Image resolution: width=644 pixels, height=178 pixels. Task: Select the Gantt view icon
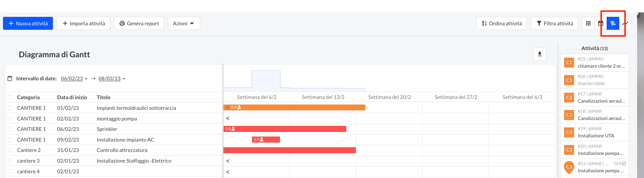(x=613, y=23)
